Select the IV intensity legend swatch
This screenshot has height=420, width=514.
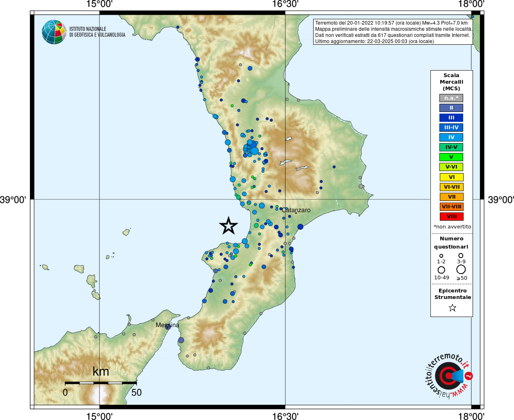click(451, 137)
